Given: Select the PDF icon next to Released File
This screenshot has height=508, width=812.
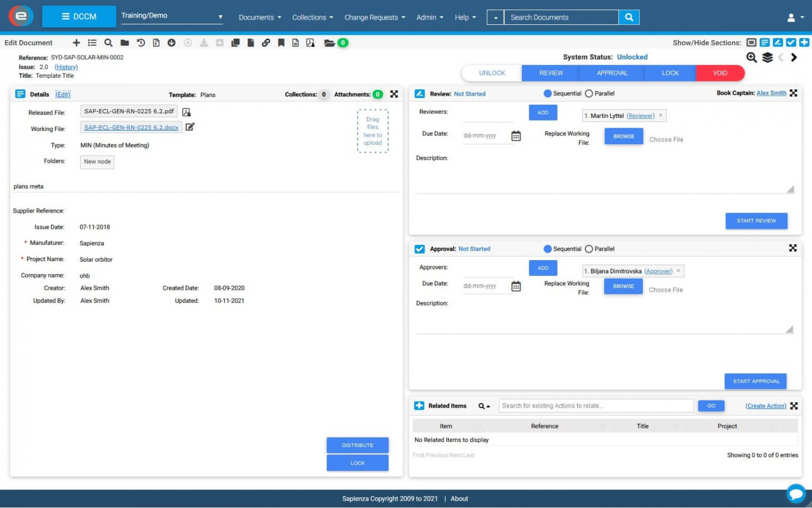Looking at the screenshot, I should tap(186, 112).
